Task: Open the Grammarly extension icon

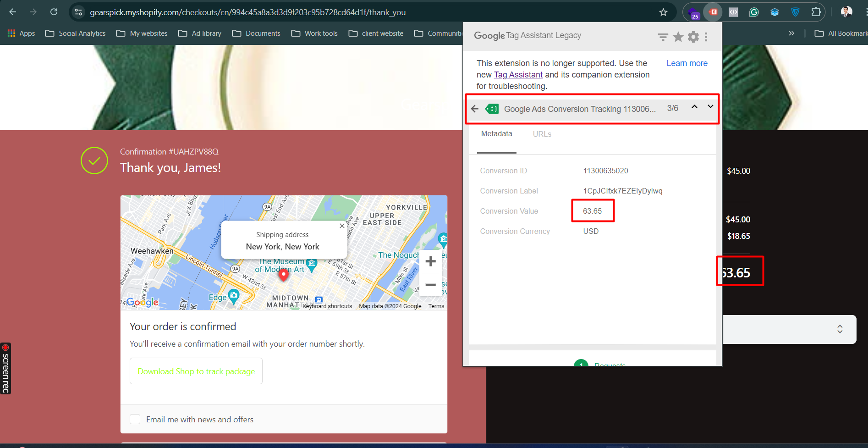Action: [754, 12]
